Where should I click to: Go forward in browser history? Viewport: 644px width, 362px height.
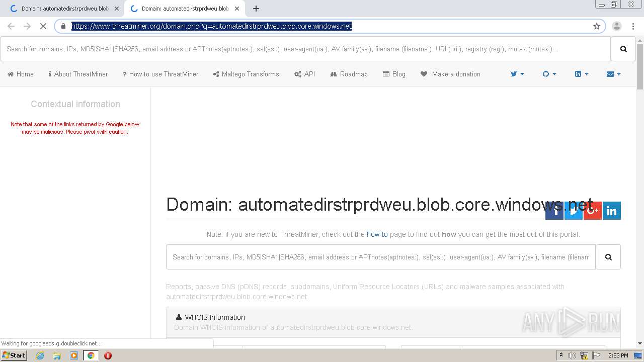pyautogui.click(x=27, y=26)
